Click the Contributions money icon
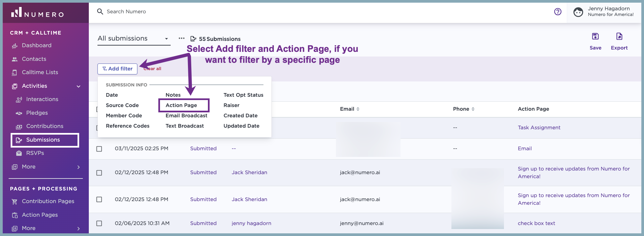The image size is (644, 236). pyautogui.click(x=19, y=126)
